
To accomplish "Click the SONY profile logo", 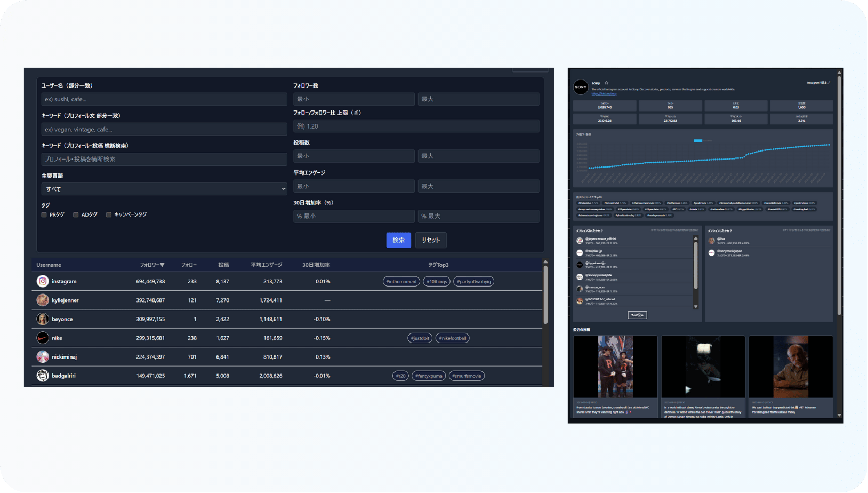I will coord(581,87).
